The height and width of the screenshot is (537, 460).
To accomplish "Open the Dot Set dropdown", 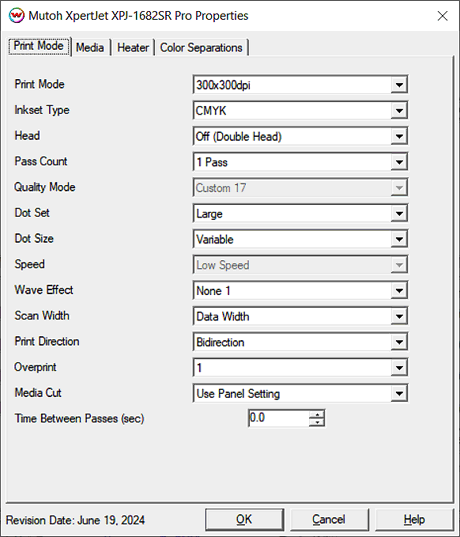I will pyautogui.click(x=300, y=214).
